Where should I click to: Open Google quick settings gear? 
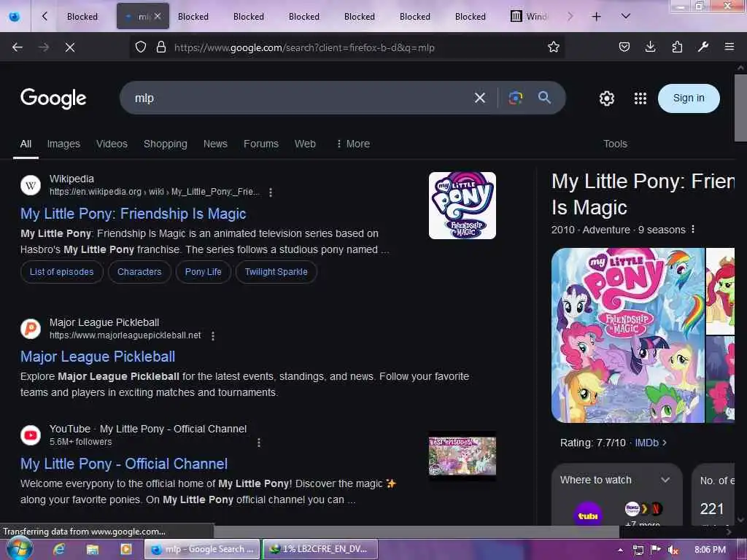click(x=606, y=98)
